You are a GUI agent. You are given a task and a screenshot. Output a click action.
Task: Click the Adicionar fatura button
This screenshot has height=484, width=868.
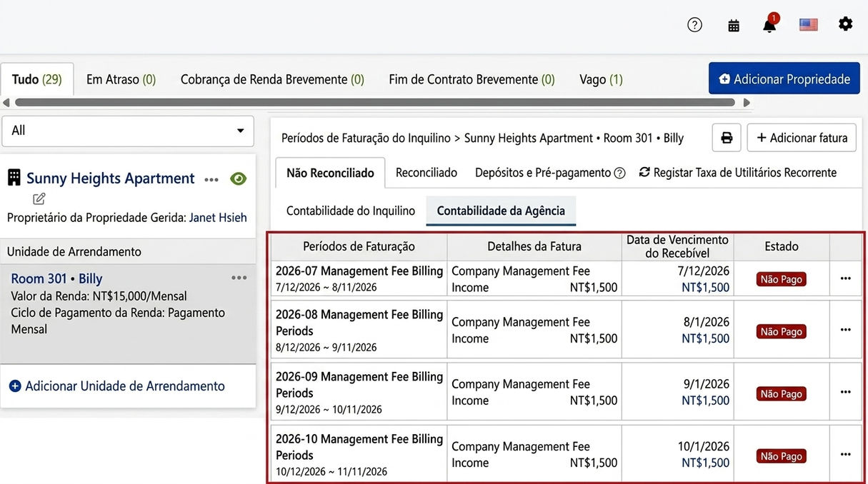[802, 138]
